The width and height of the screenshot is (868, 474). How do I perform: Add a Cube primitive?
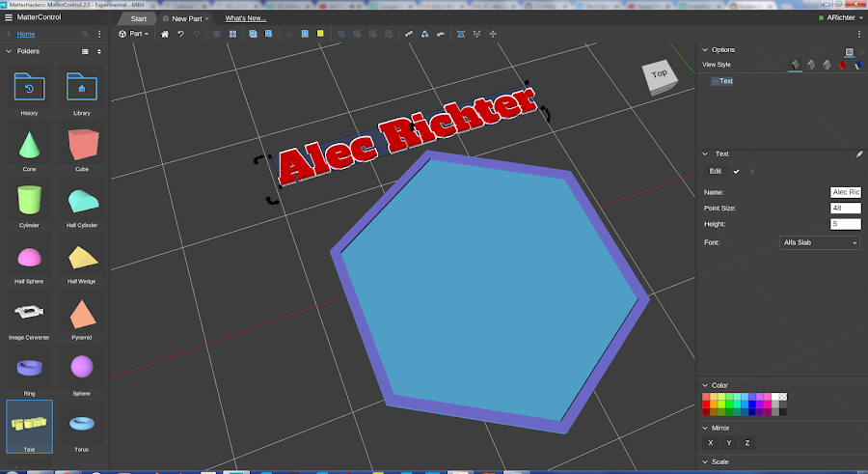(82, 149)
